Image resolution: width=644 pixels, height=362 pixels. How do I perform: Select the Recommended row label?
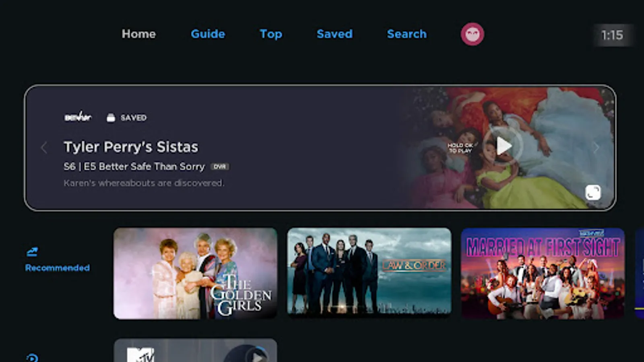(57, 268)
